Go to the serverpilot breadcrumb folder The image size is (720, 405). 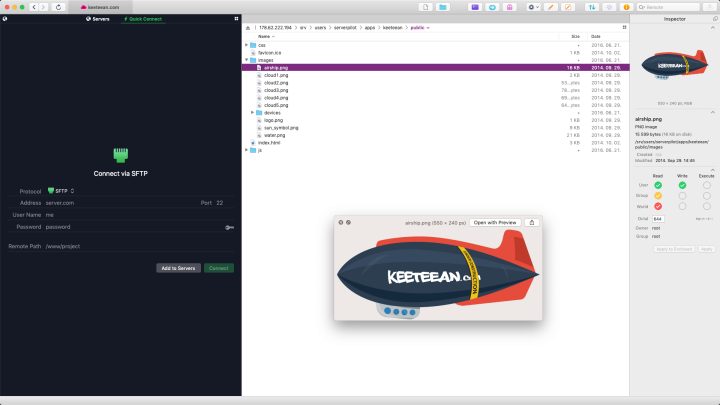click(345, 28)
